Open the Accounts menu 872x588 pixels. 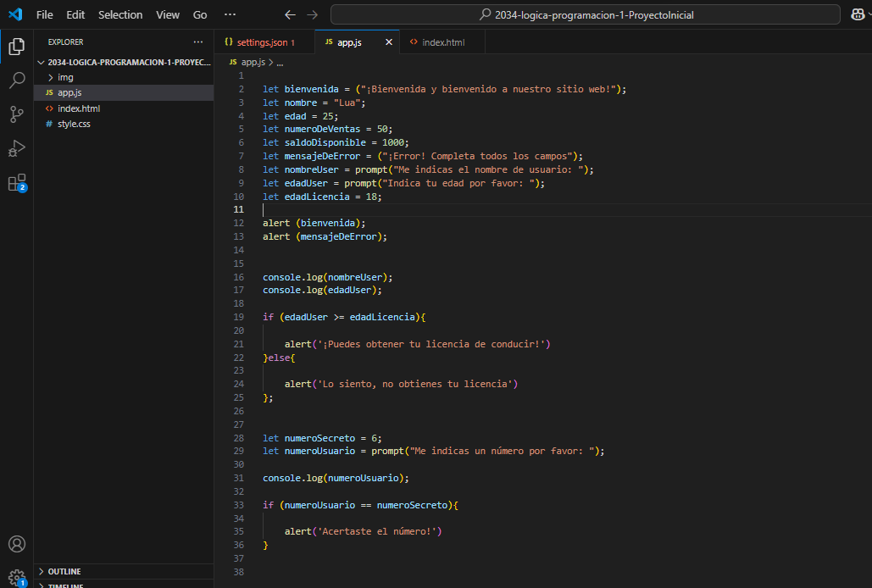17,544
